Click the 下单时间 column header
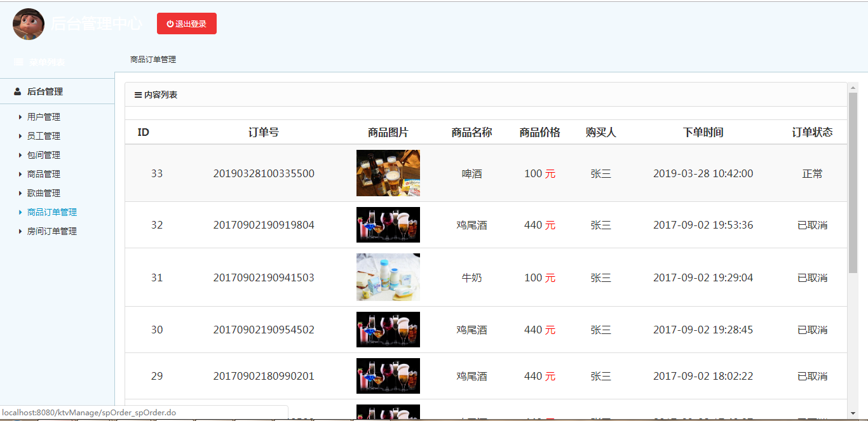The width and height of the screenshot is (868, 421). [x=703, y=132]
